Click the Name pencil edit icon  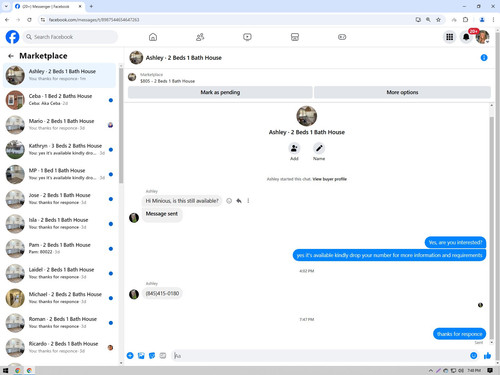point(319,148)
